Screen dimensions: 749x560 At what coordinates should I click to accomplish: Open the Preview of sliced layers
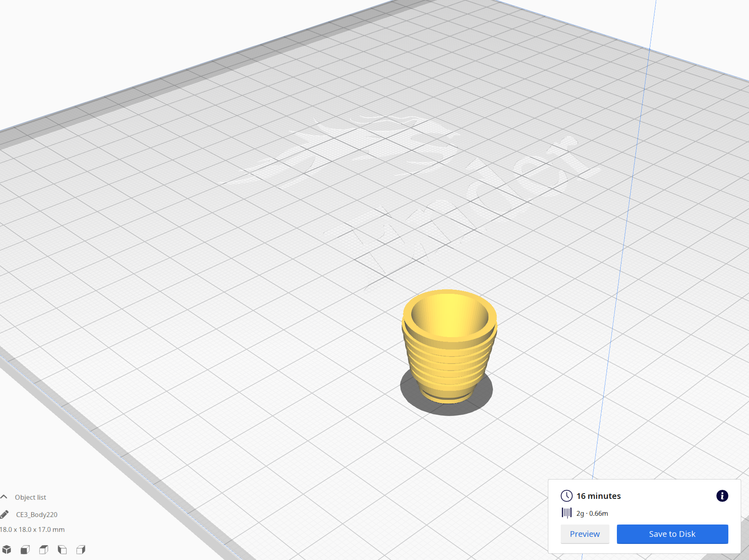[585, 534]
